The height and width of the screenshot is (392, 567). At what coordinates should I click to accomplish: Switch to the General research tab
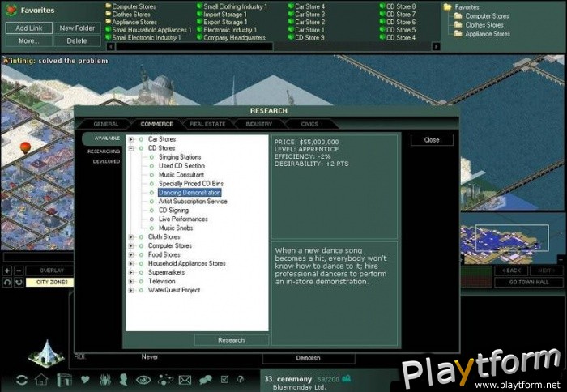pos(105,124)
